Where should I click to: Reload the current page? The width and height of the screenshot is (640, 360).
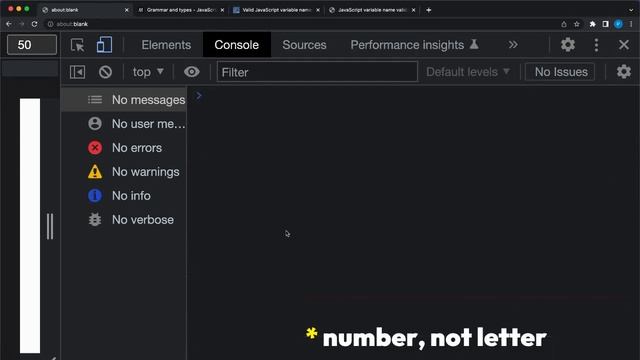click(35, 24)
